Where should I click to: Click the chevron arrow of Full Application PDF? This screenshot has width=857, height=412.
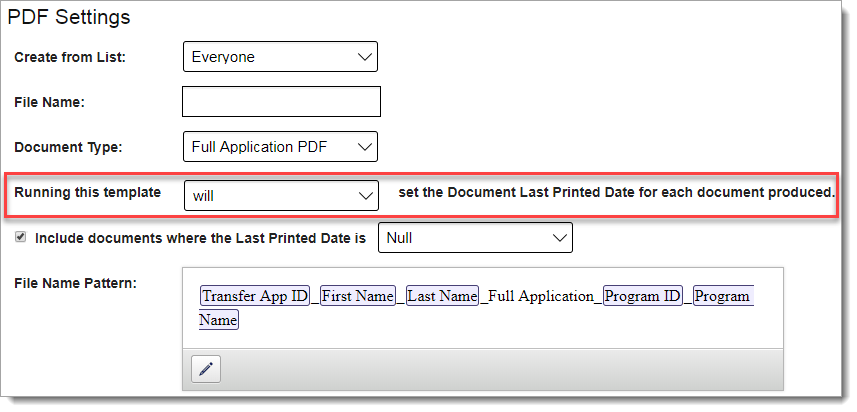(364, 146)
